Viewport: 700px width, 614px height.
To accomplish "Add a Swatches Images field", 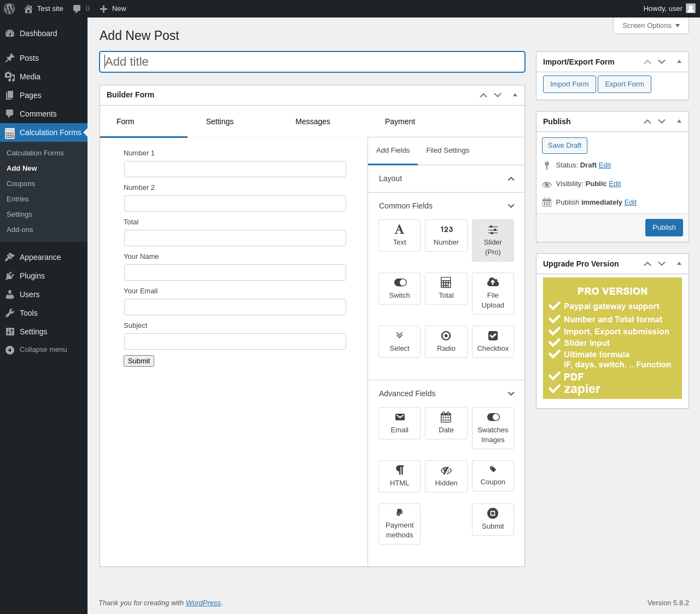I will click(493, 428).
